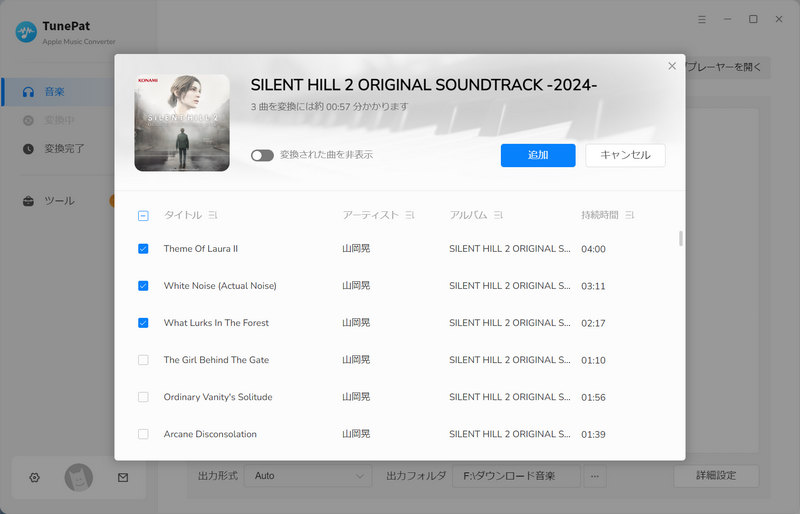Click the 04:00 duration value

click(x=593, y=249)
